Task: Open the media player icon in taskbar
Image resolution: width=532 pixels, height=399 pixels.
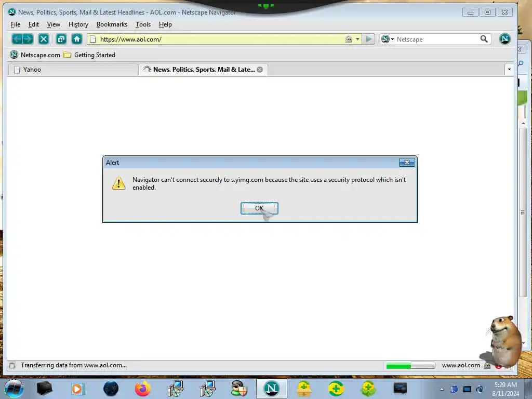Action: [77, 389]
